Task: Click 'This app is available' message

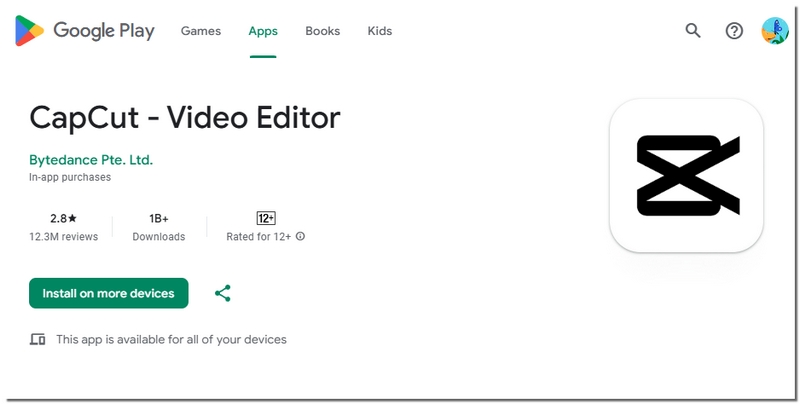Action: (x=171, y=339)
